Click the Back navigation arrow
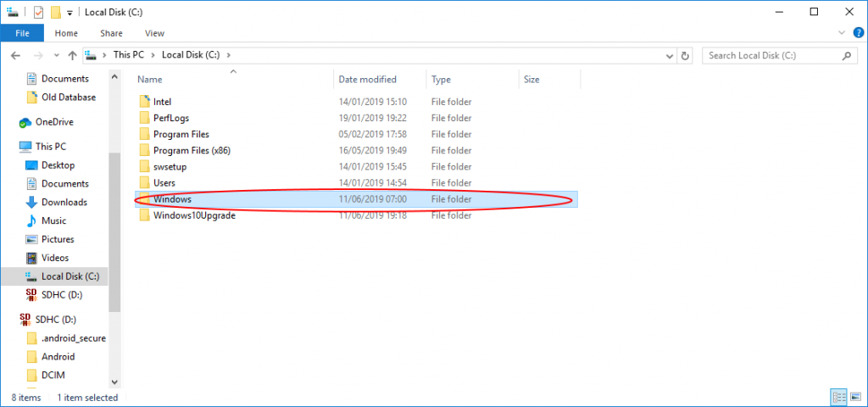The width and height of the screenshot is (868, 407). (15, 55)
